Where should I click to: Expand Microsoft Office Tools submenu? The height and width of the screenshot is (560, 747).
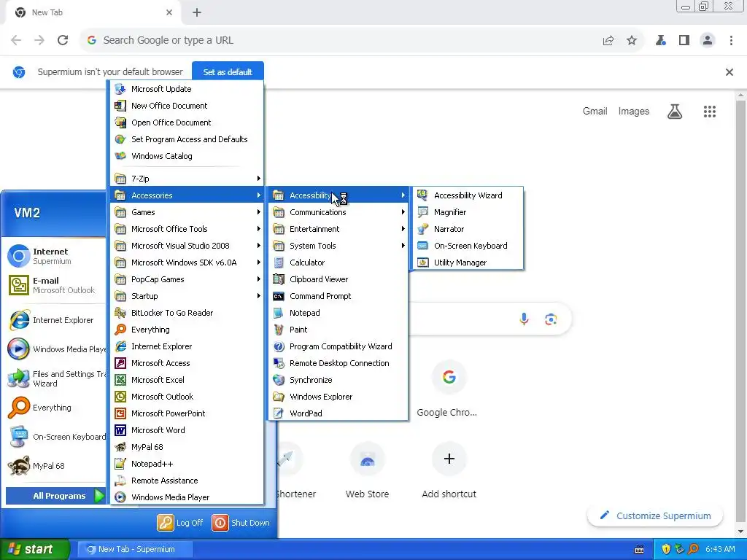[187, 229]
